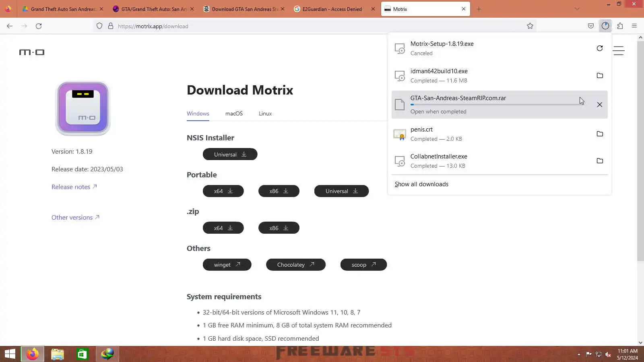Open the Action Center flag icon
Screen dimensions: 644x362
tap(589, 354)
